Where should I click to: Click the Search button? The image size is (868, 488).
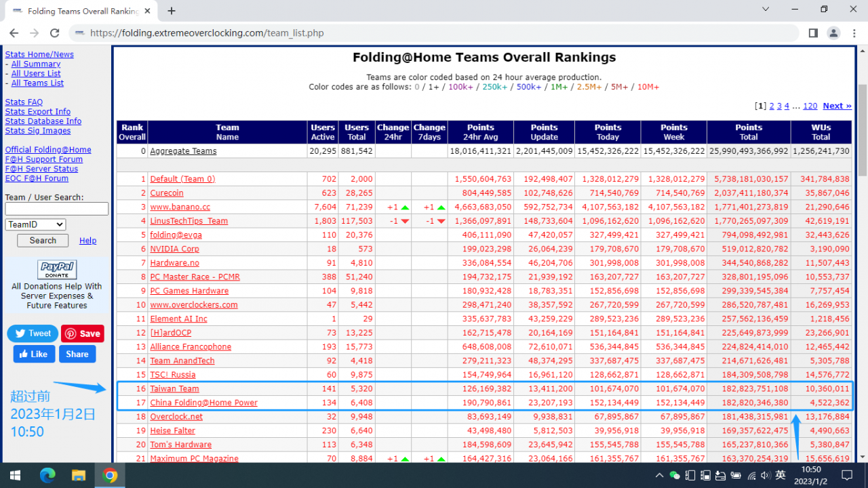[x=43, y=241]
